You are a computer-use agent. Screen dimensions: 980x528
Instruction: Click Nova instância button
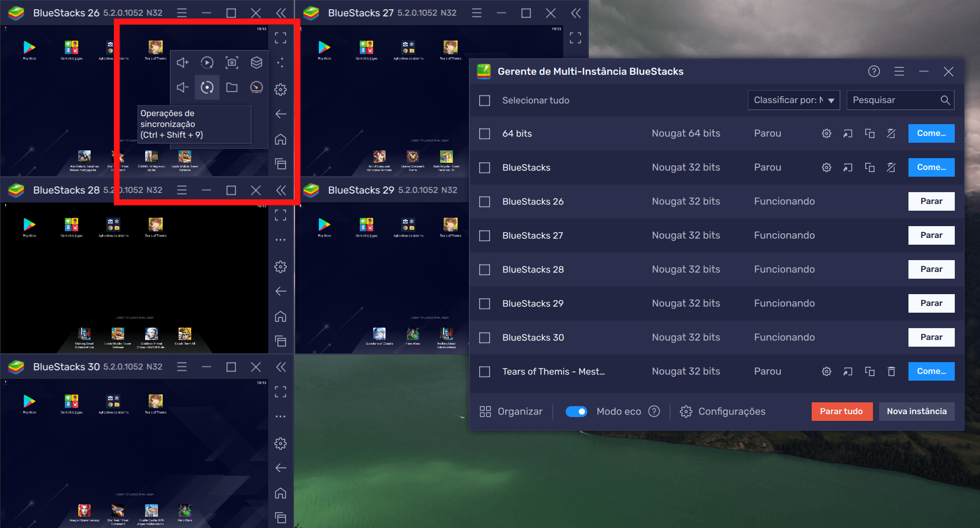pos(917,412)
